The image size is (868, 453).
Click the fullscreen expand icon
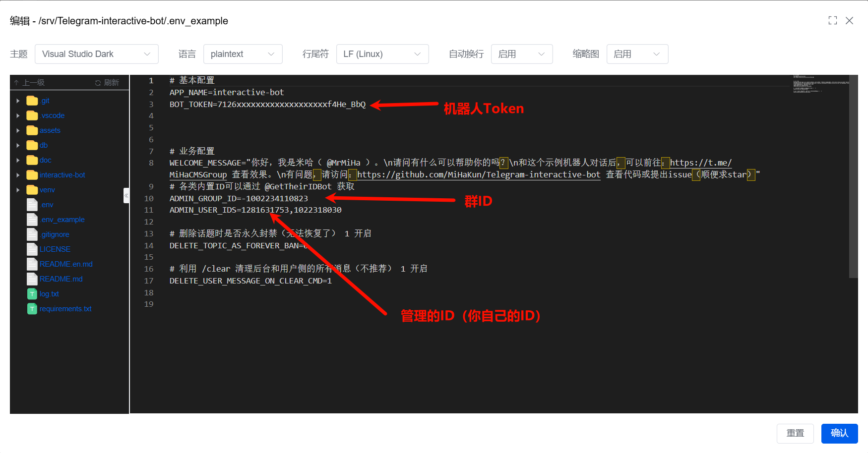point(832,20)
